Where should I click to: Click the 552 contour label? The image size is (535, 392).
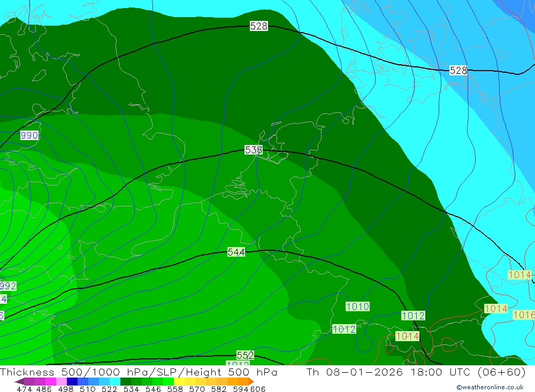coord(245,356)
